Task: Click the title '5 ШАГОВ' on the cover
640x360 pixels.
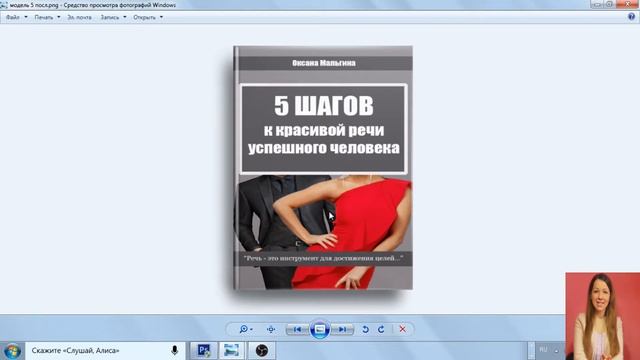Action: click(x=324, y=105)
